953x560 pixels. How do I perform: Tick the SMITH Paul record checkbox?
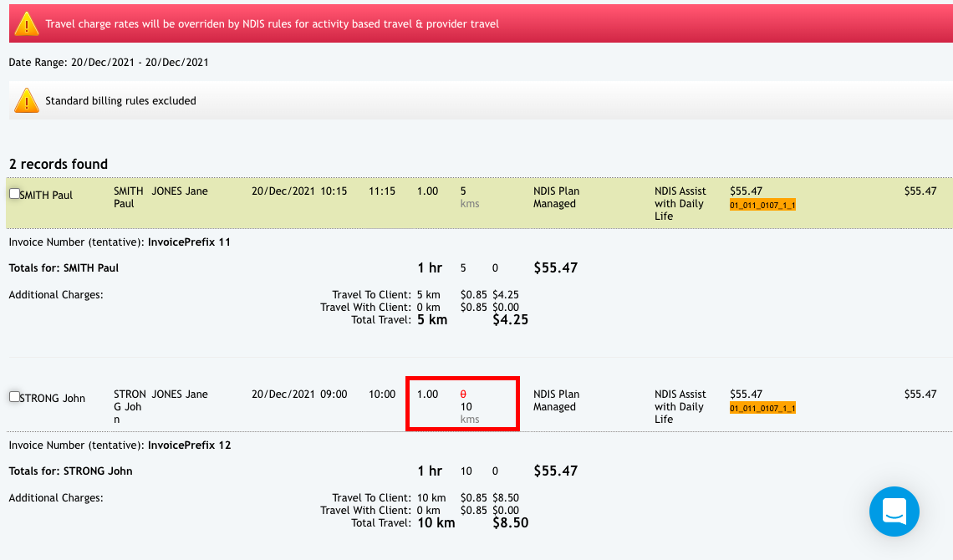(14, 194)
